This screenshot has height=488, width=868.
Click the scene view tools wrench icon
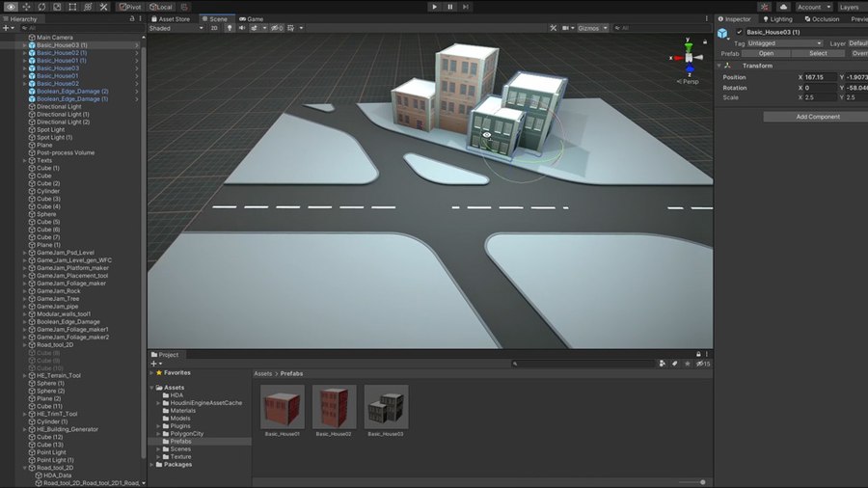click(x=553, y=28)
